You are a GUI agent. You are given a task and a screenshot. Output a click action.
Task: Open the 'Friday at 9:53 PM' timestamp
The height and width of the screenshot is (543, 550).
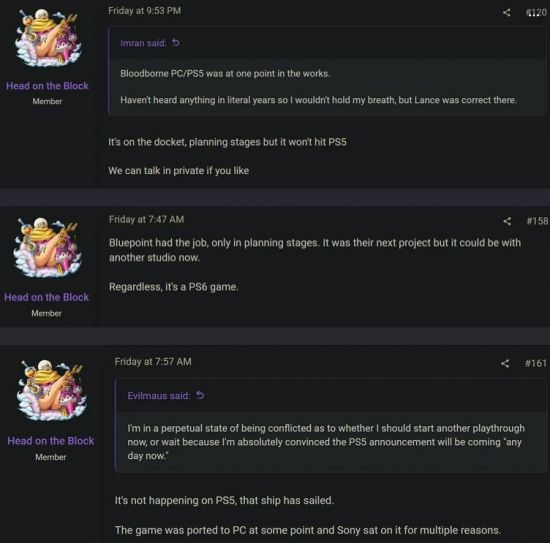click(x=145, y=11)
